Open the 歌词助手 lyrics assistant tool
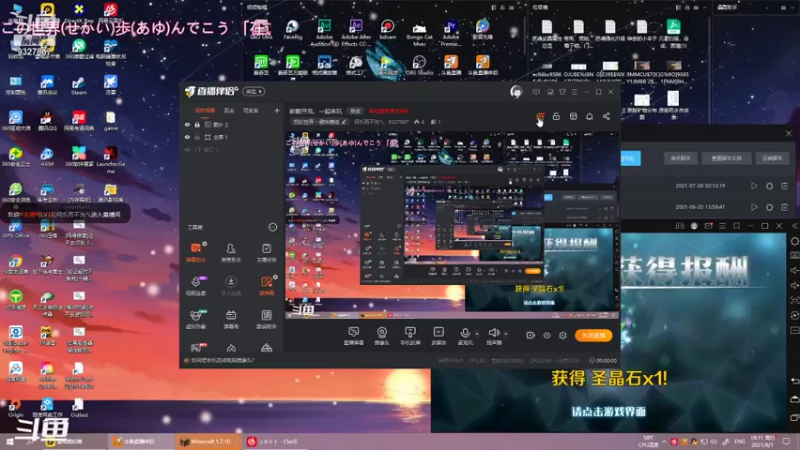This screenshot has width=800, height=450. click(266, 319)
